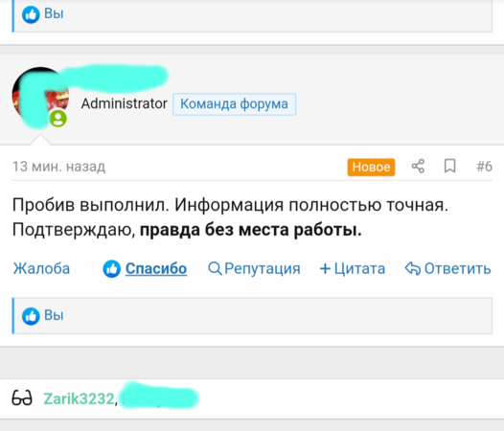Click Вы in the top likes bar
504x431 pixels.
click(x=54, y=13)
